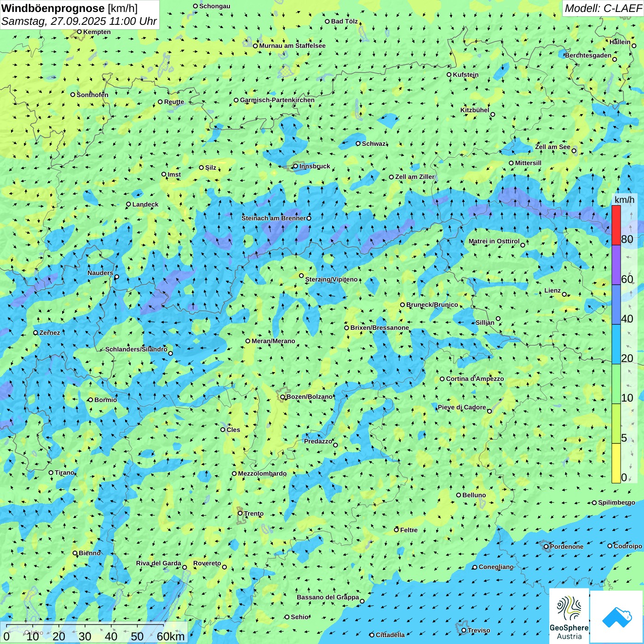Screen dimensions: 644x644
Task: Click the Reutte label
Action: [x=174, y=102]
